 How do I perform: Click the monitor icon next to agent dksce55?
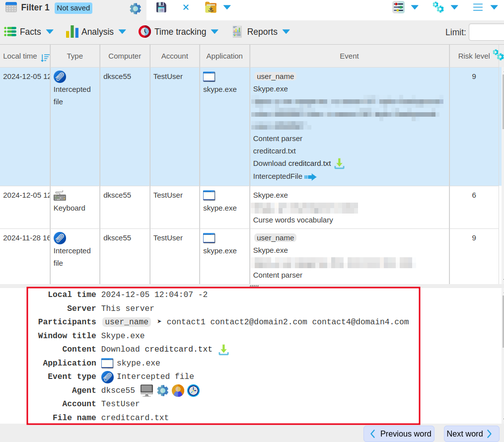tap(146, 390)
